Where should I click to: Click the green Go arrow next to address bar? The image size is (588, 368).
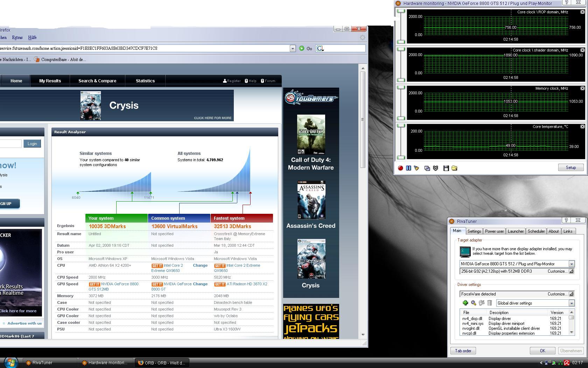(x=302, y=48)
